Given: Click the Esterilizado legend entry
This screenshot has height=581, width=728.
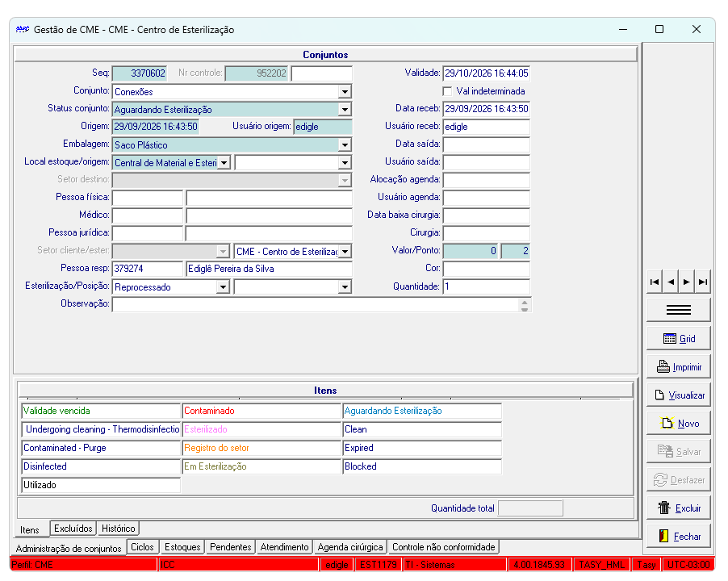Looking at the screenshot, I should pyautogui.click(x=261, y=429).
